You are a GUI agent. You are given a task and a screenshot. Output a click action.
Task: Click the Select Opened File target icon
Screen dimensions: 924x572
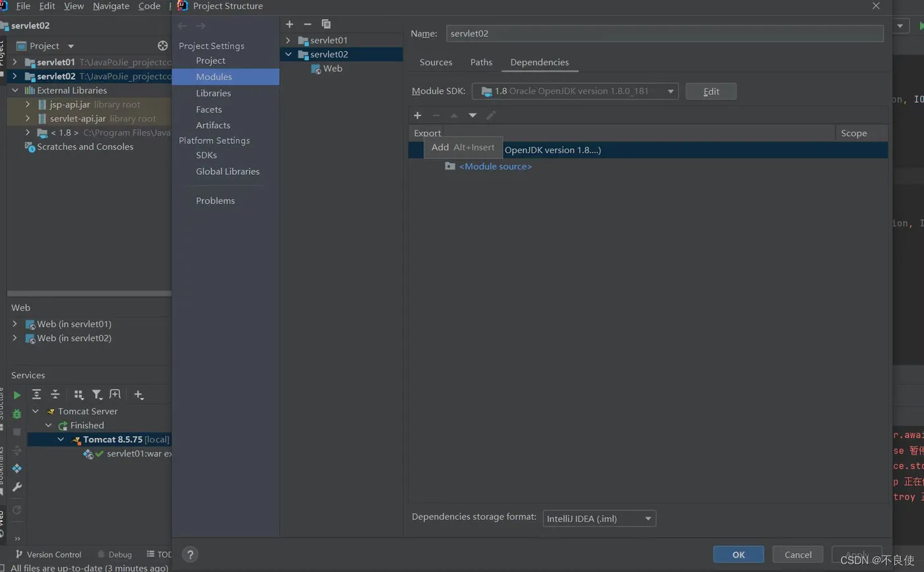[163, 46]
